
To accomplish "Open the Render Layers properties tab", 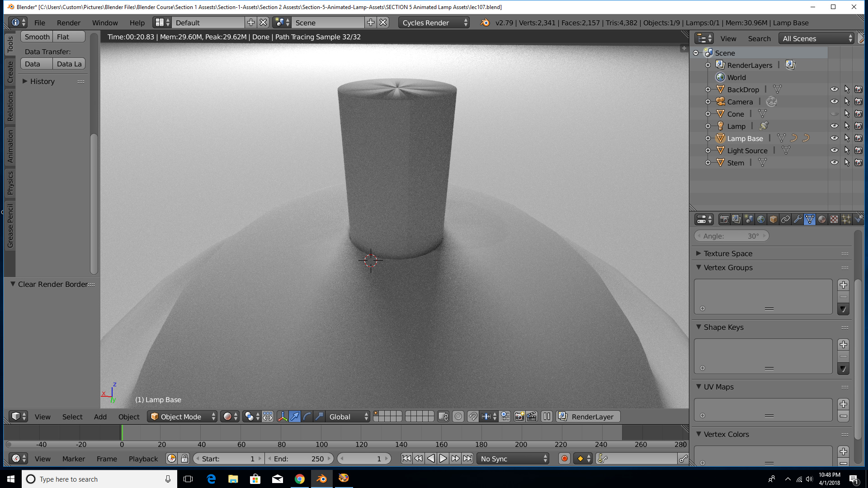I will click(736, 220).
